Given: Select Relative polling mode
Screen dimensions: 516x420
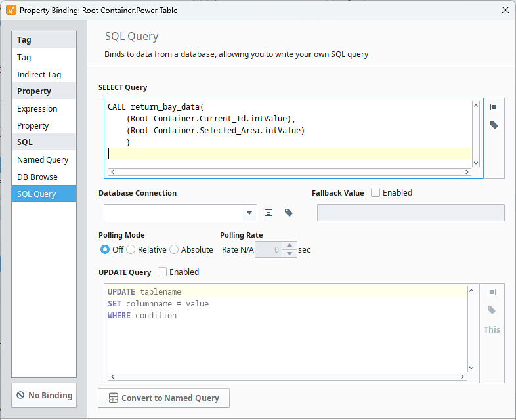Looking at the screenshot, I should (x=131, y=249).
